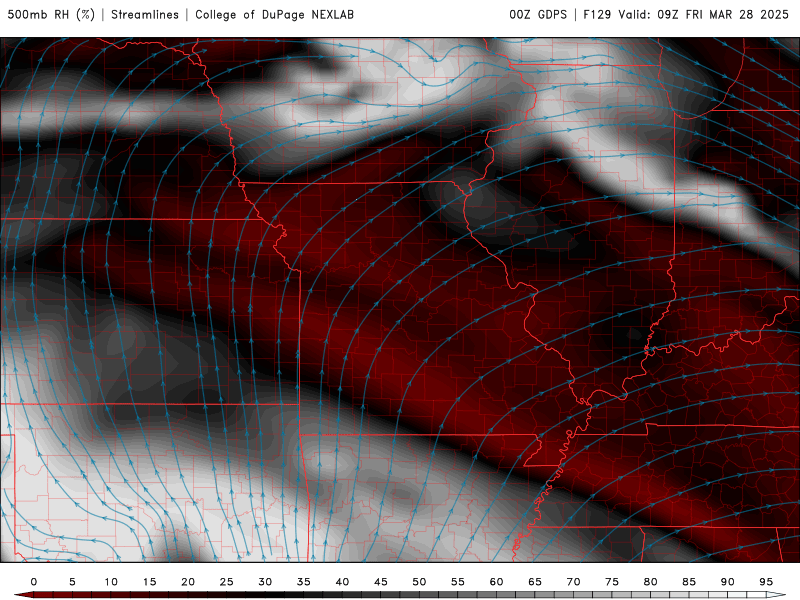Click "College of DuPage NEXLAB" credit text
This screenshot has height=600, width=800.
point(274,15)
